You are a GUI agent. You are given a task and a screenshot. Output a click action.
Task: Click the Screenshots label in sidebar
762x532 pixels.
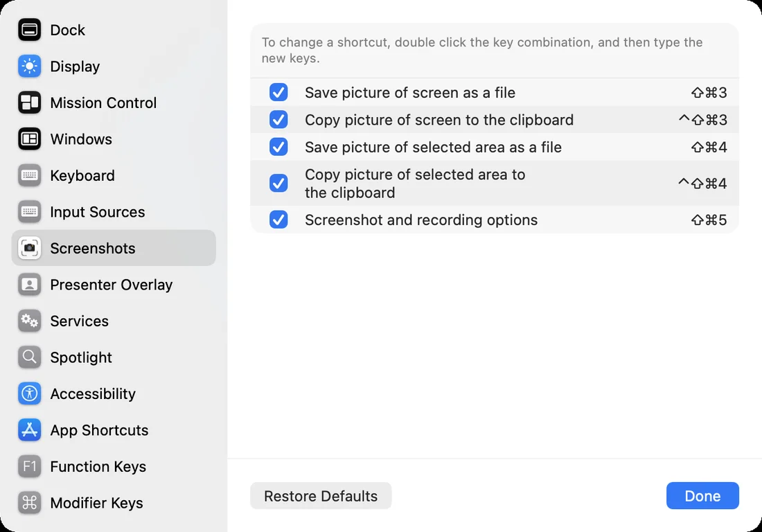93,248
